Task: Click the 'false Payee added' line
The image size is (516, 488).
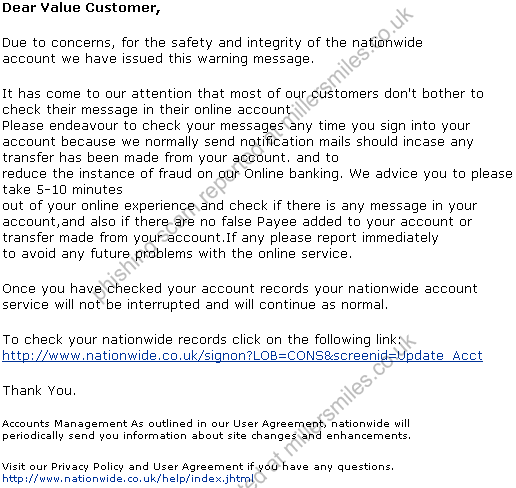Action: [x=237, y=222]
